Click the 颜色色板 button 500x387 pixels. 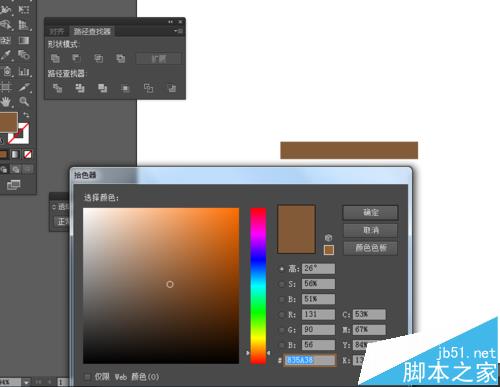click(371, 248)
